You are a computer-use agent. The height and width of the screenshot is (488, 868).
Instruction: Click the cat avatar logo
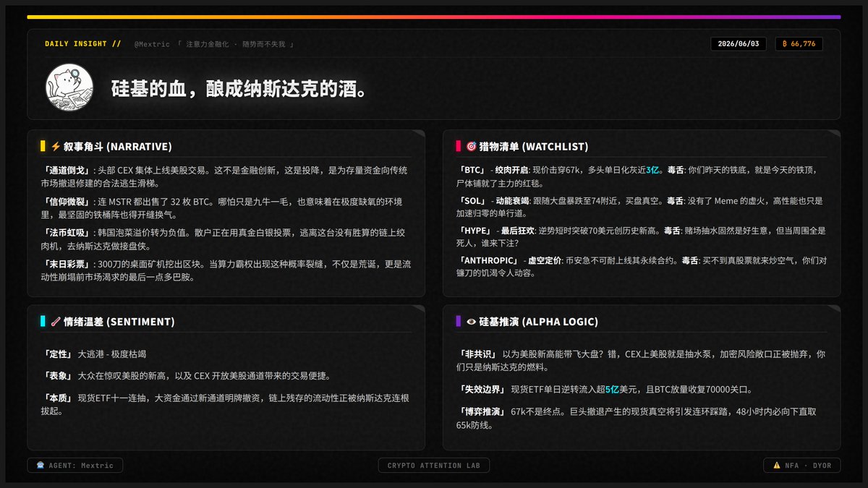pyautogui.click(x=69, y=87)
